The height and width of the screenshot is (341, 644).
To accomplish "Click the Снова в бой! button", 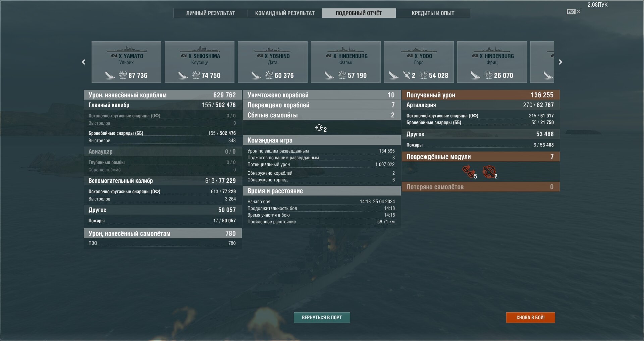I will click(531, 318).
